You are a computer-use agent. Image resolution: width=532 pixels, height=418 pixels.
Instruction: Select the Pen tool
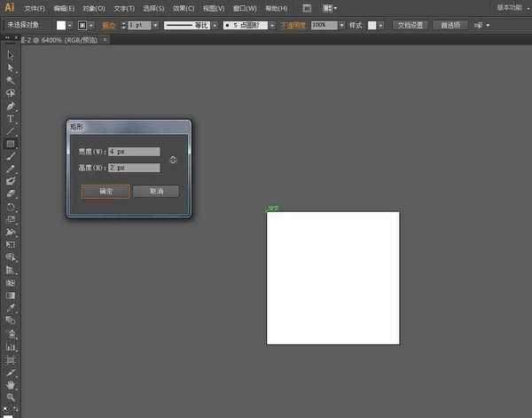point(11,105)
